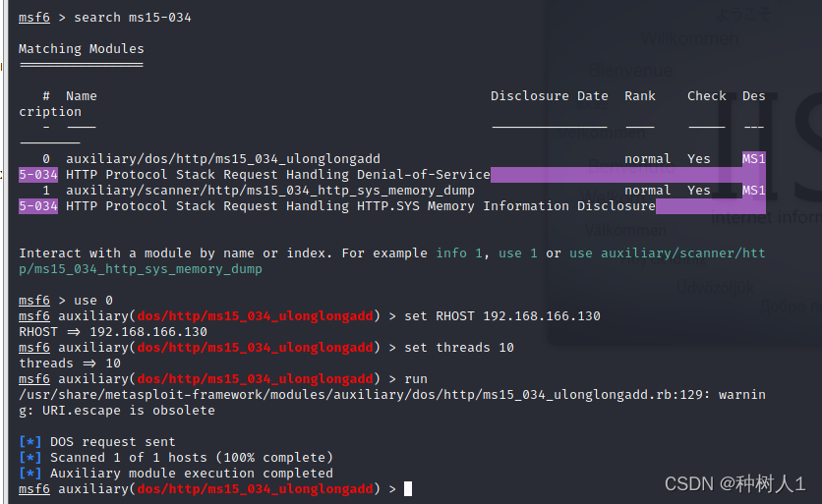822x504 pixels.
Task: Click the 'Disclosure Date' column header
Action: click(550, 96)
